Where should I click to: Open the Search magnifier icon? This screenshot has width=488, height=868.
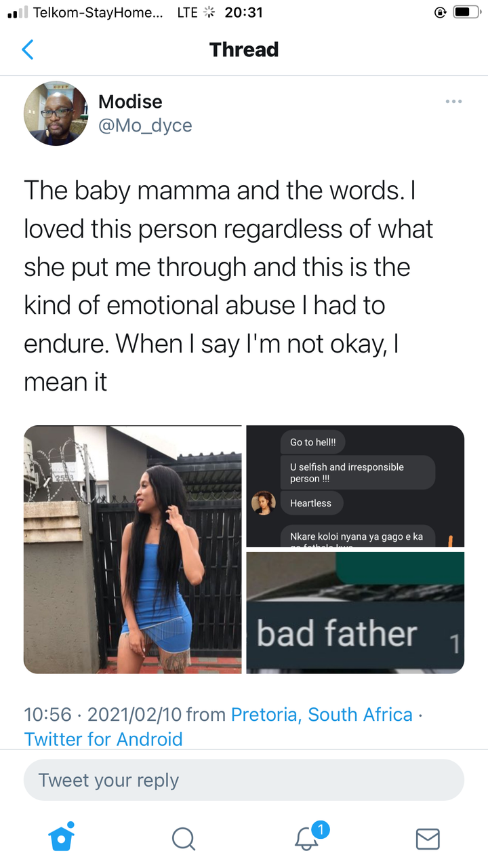pos(183,839)
